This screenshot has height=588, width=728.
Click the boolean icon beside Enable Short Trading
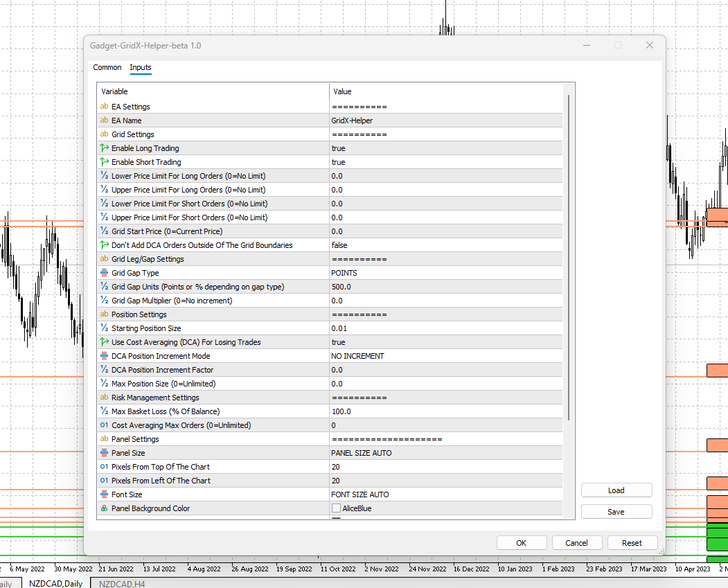click(x=105, y=162)
